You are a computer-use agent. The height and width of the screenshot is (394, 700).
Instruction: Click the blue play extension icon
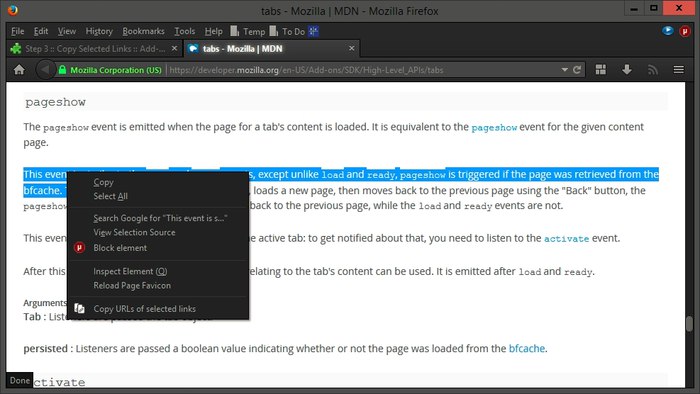pos(668,31)
